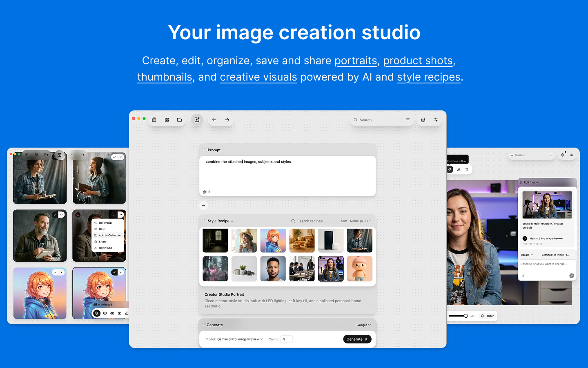Open the grid view icon in the toolbar

coord(167,120)
